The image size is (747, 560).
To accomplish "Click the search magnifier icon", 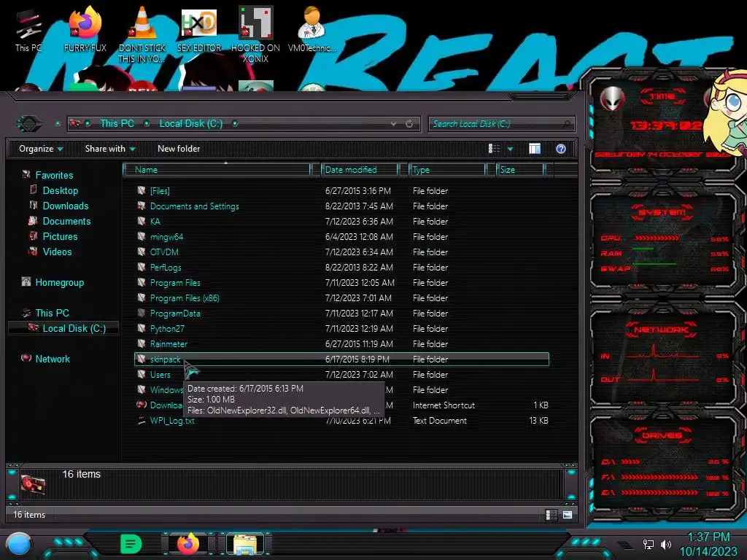I will point(566,124).
